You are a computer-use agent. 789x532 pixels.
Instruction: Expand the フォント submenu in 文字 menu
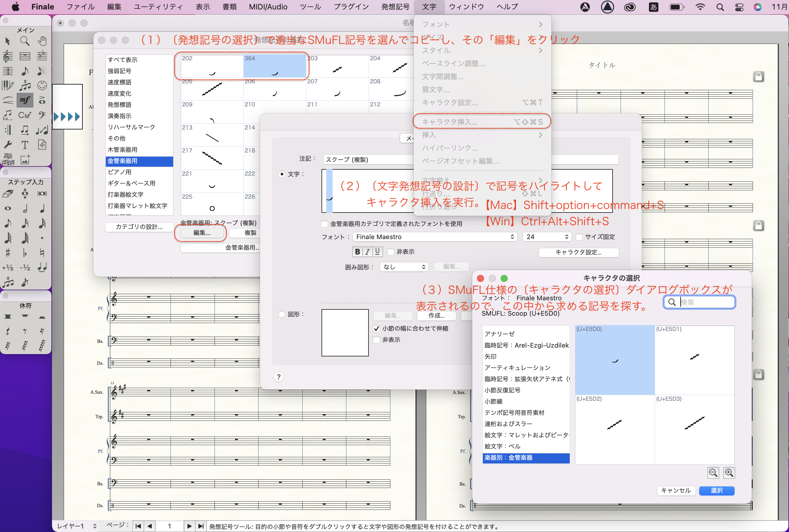pyautogui.click(x=482, y=25)
